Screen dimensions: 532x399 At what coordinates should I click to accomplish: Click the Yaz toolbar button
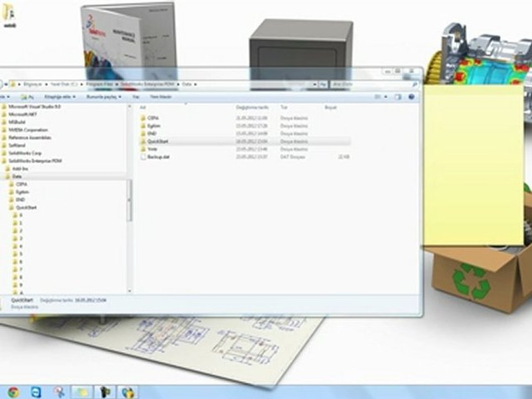coord(136,97)
